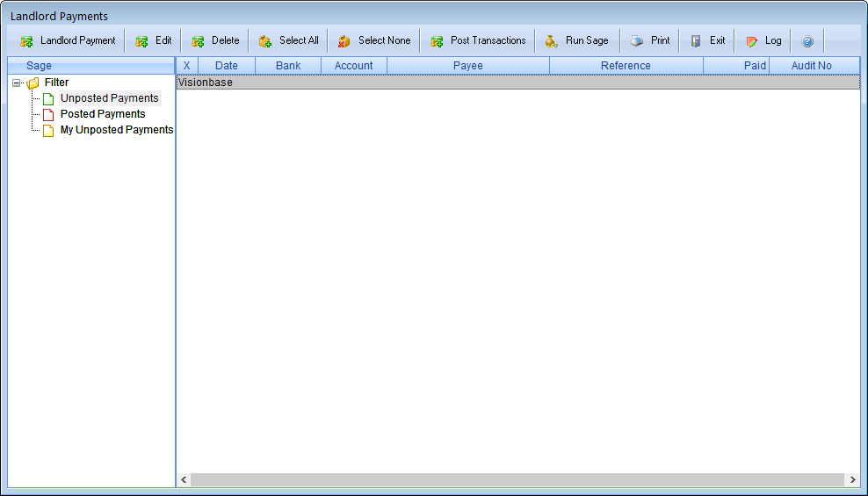
Task: Click the Landlord Payment toolbar icon
Action: [x=26, y=41]
